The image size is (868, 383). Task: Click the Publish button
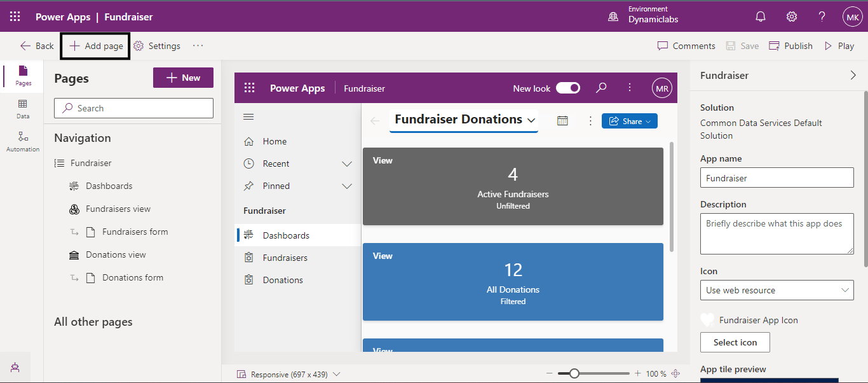pos(790,46)
